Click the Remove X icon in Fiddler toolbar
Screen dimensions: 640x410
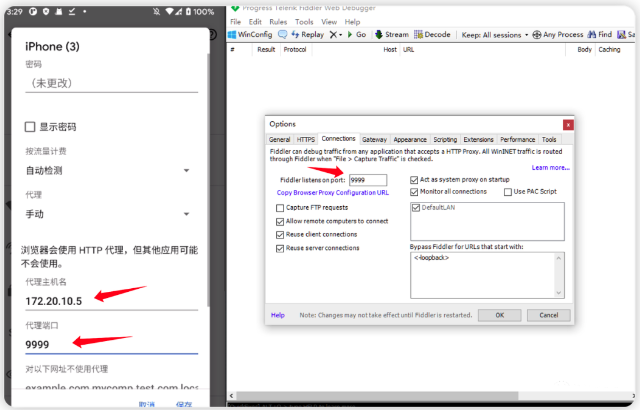pos(333,35)
